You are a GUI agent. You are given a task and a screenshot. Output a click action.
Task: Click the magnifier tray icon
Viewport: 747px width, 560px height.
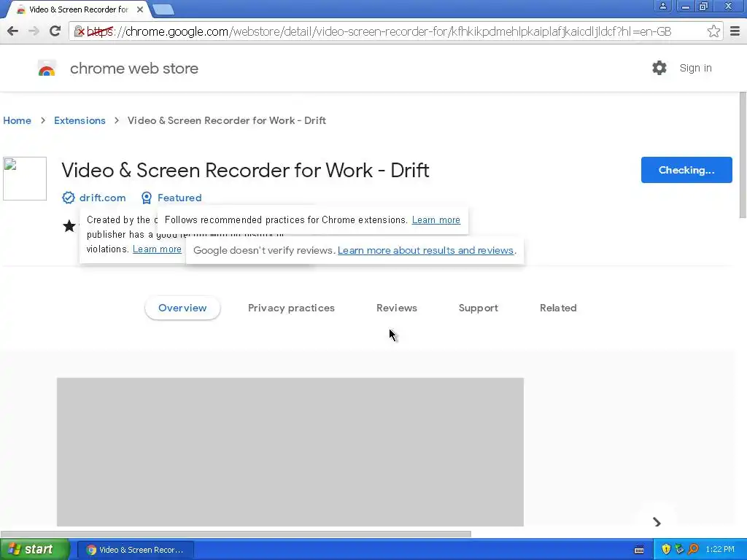click(x=693, y=550)
